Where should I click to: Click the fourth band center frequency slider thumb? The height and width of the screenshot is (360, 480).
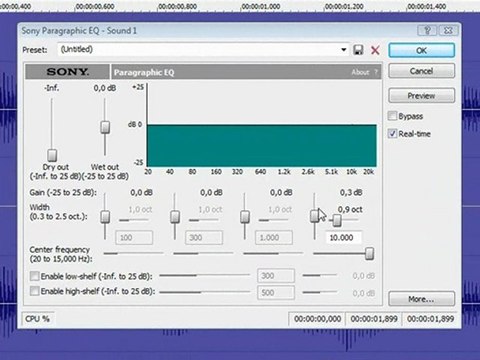(x=369, y=254)
